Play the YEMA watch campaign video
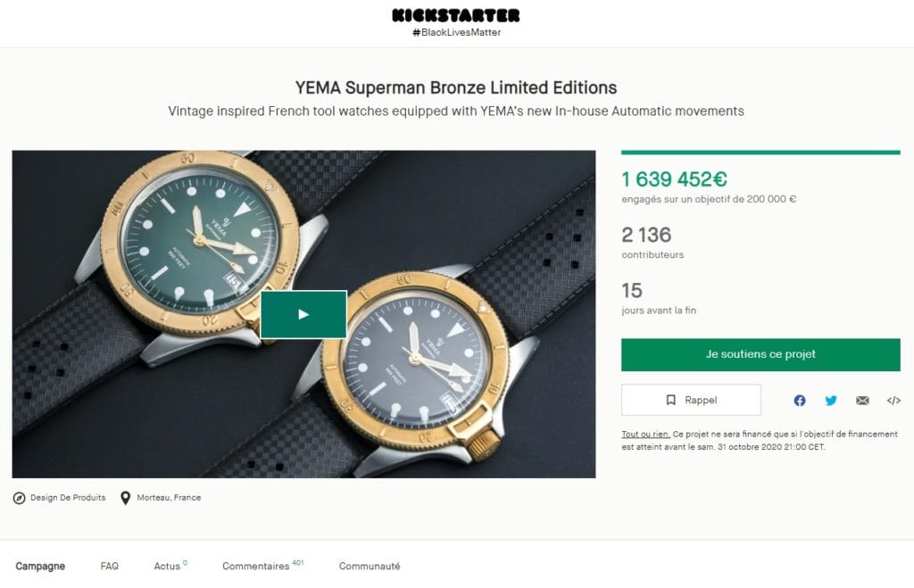This screenshot has height=588, width=914. 303,314
